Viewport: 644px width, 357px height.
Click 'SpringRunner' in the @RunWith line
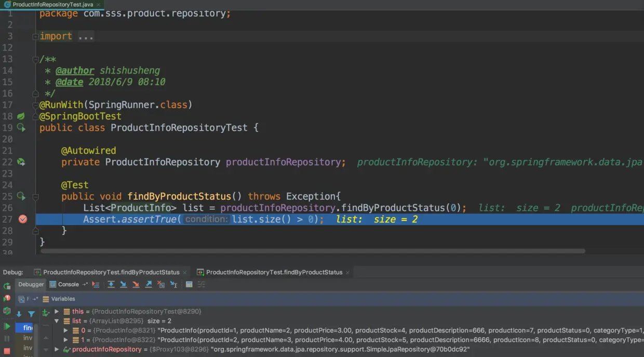(x=122, y=105)
